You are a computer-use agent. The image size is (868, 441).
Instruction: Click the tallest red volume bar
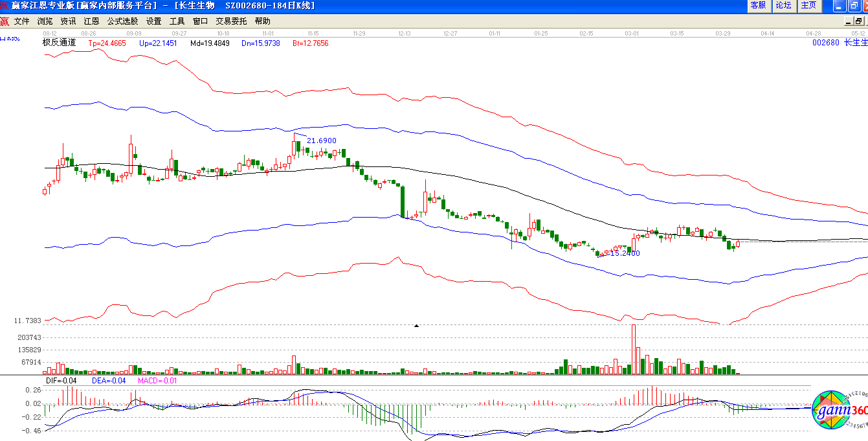[x=634, y=349]
